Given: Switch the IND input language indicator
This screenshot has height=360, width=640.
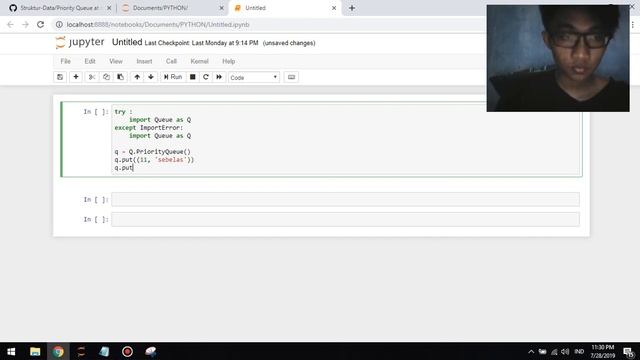Looking at the screenshot, I should tap(579, 351).
